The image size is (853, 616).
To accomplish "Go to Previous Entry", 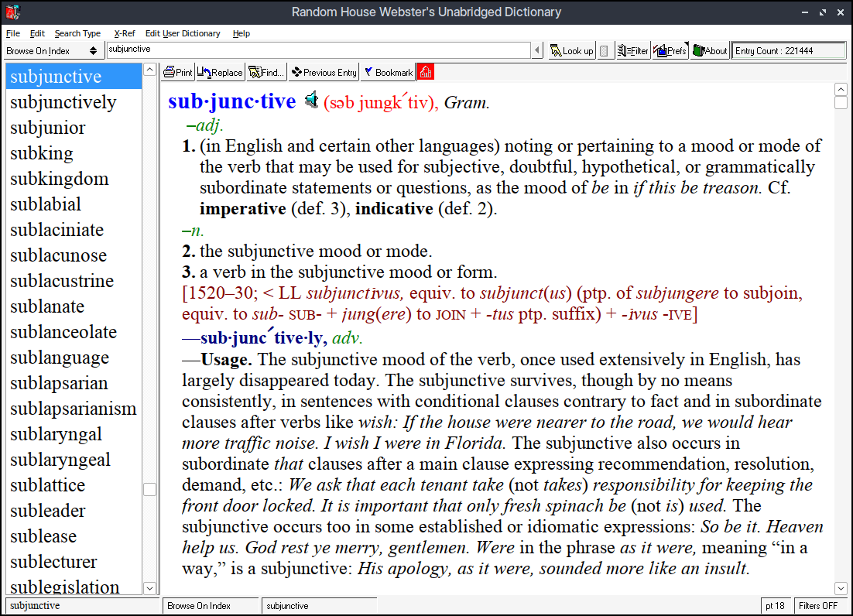I will point(324,73).
